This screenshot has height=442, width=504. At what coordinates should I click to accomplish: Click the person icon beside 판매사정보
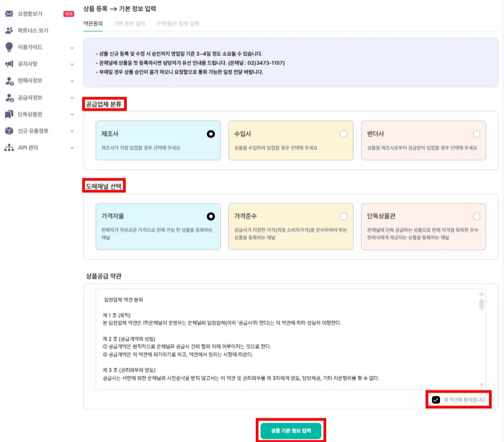click(9, 81)
